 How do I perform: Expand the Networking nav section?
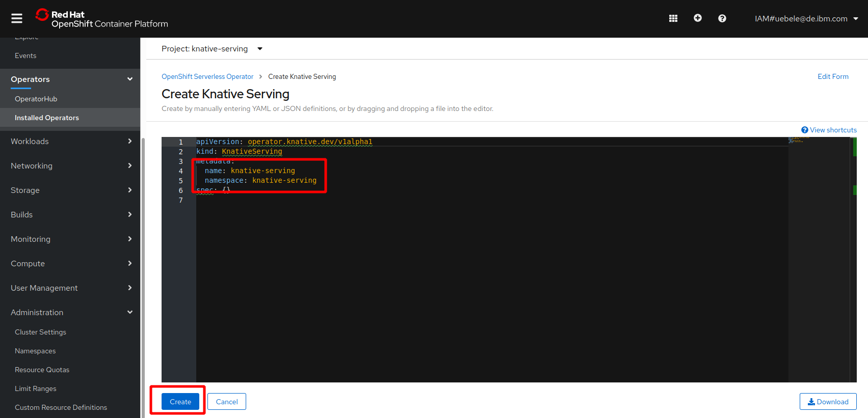70,166
